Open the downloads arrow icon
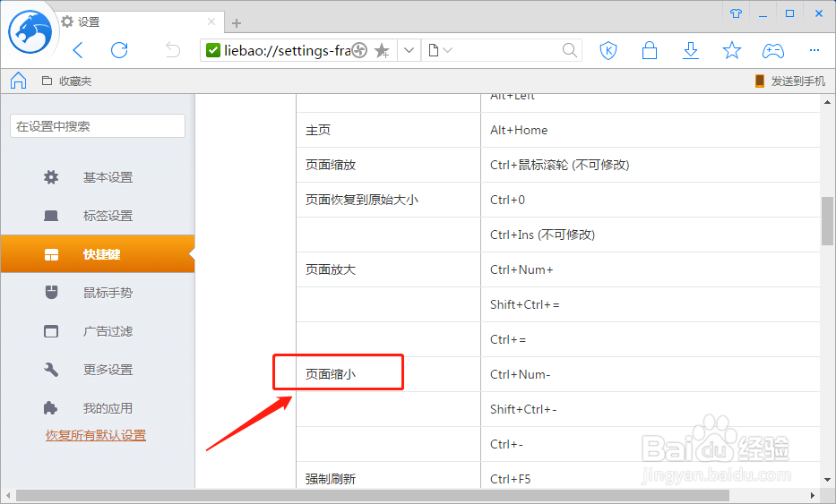Viewport: 836px width, 504px height. (x=691, y=51)
